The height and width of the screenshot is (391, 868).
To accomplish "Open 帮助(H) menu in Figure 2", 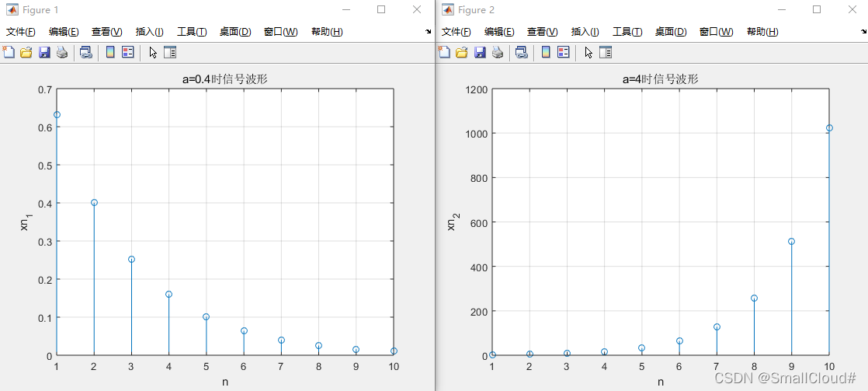I will click(x=762, y=32).
